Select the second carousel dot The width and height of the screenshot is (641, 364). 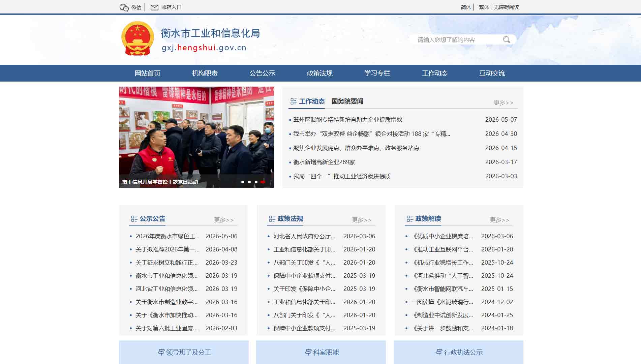pyautogui.click(x=249, y=182)
